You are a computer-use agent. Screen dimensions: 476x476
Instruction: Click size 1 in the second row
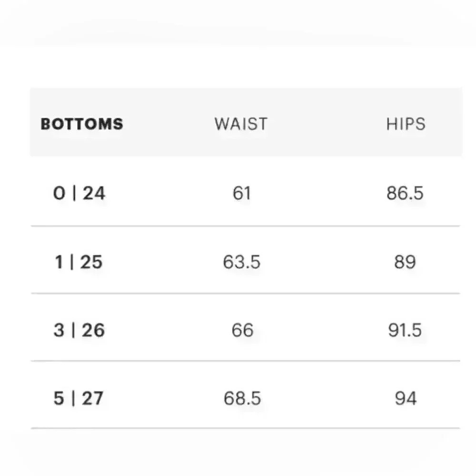(59, 262)
